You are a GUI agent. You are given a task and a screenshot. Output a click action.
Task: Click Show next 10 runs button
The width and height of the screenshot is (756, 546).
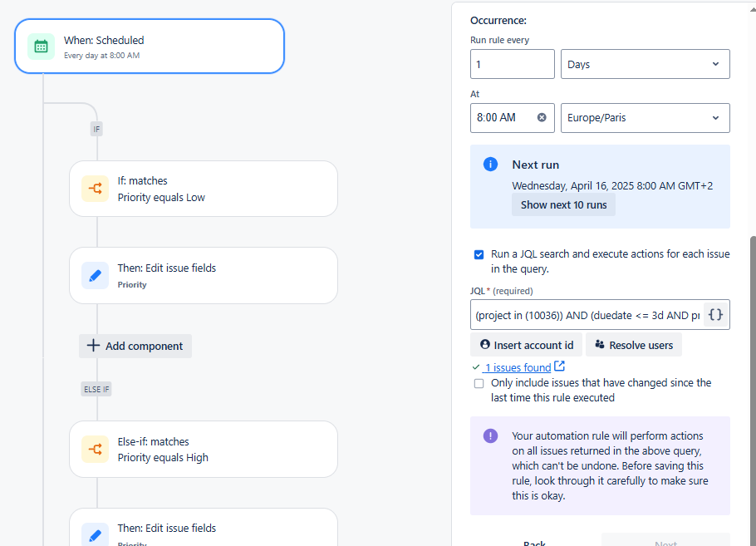point(563,205)
